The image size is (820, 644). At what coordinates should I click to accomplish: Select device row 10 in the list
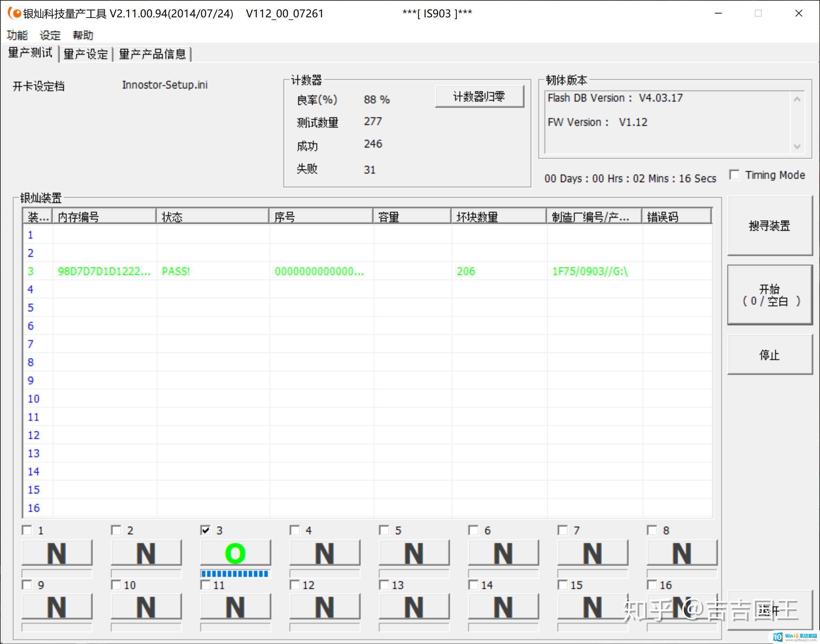(x=368, y=398)
